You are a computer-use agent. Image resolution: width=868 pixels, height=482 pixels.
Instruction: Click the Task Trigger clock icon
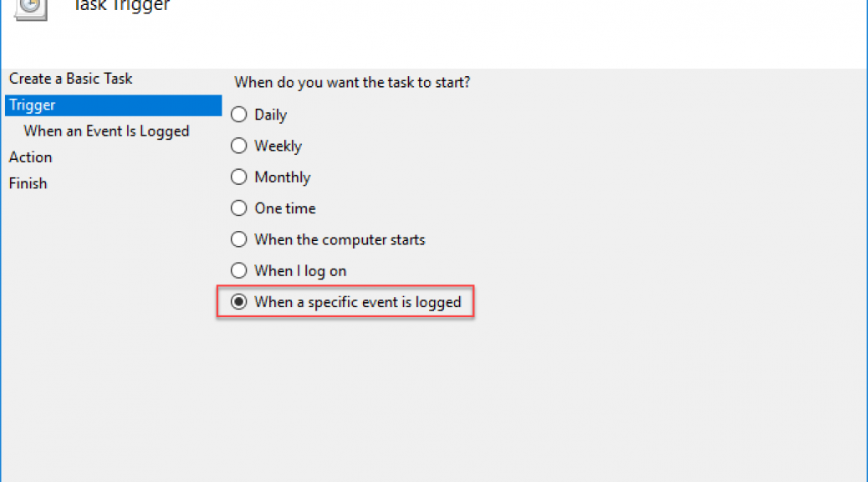coord(31,9)
